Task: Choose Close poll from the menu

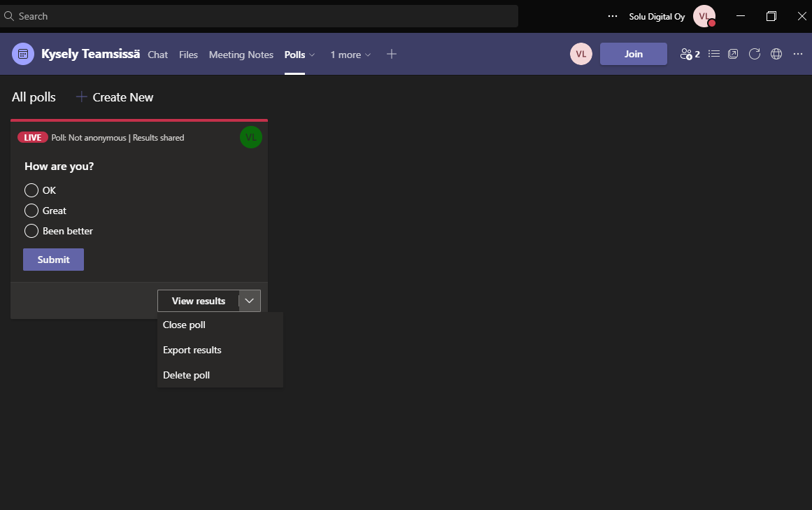Action: click(184, 325)
